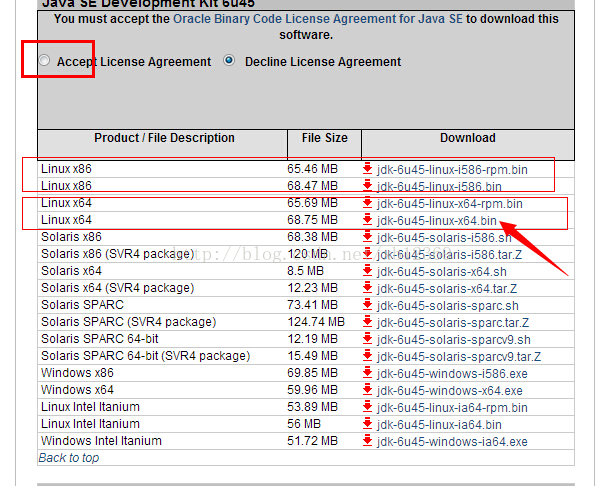Image resolution: width=604 pixels, height=486 pixels.
Task: Download jdk-6u45-solaris-i586.sh file link
Action: pyautogui.click(x=444, y=238)
